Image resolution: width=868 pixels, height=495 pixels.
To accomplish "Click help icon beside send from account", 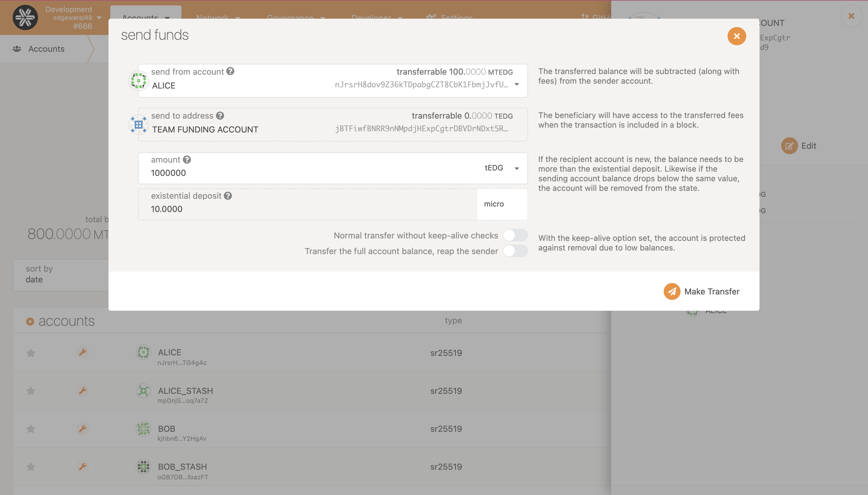I will click(x=230, y=71).
